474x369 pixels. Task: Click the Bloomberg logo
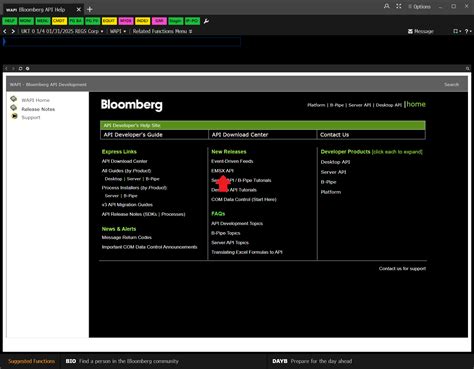[132, 105]
